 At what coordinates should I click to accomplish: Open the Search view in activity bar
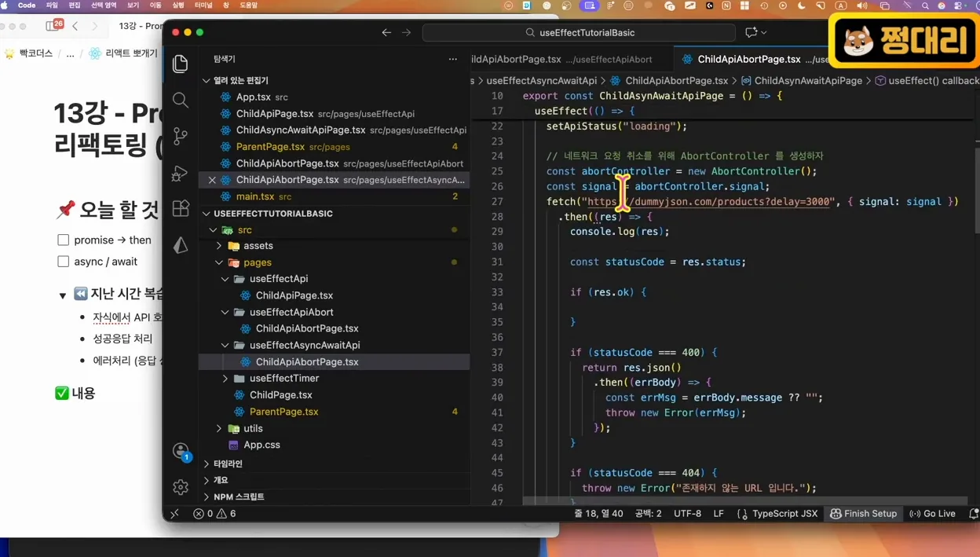[x=181, y=100]
